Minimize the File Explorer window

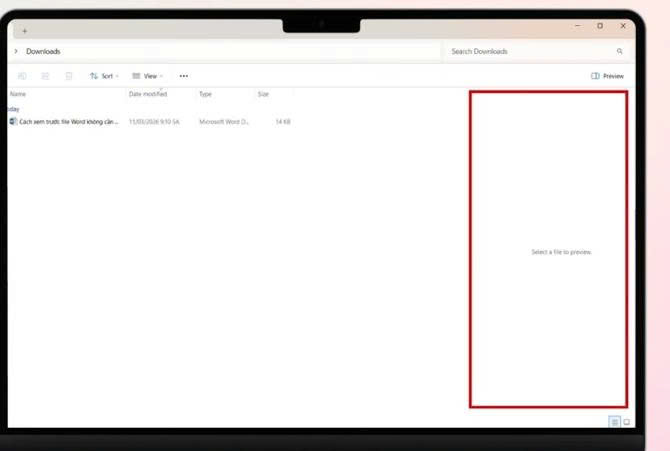578,26
